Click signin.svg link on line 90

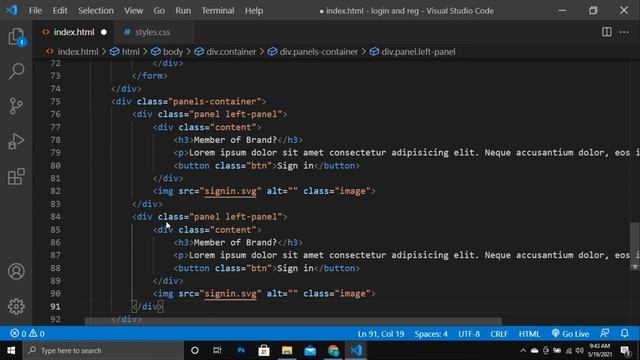pyautogui.click(x=231, y=293)
